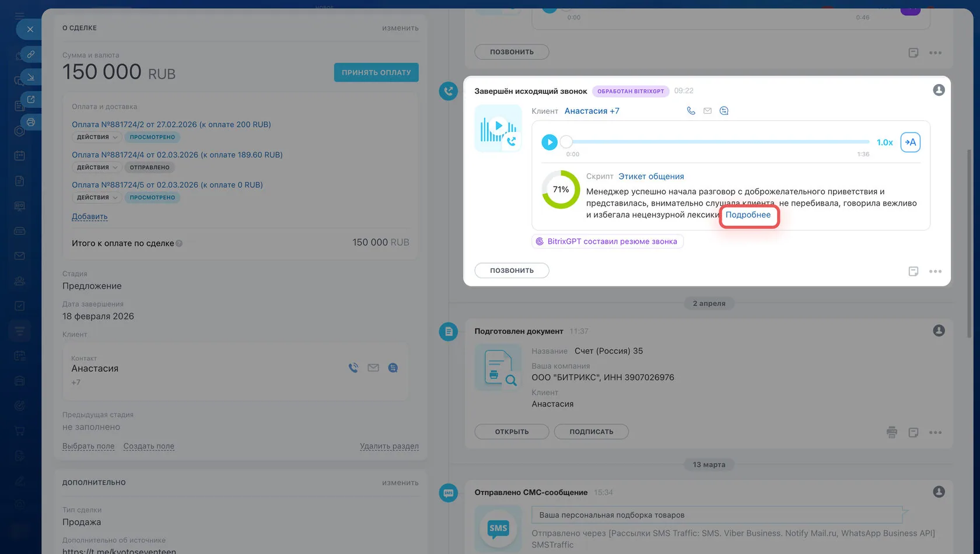Click ПОДПИСАТЬ on the prepared document card
This screenshot has height=554, width=980.
tap(591, 432)
